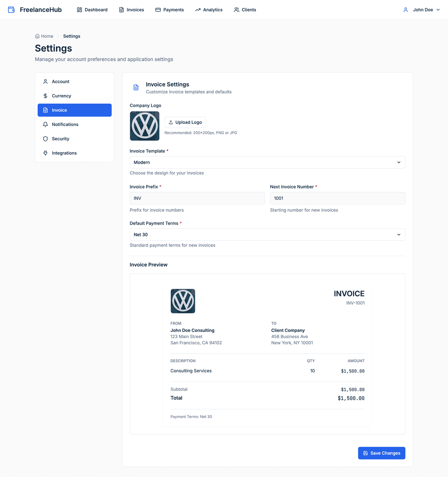
Task: Click the home icon in breadcrumb
Action: [x=37, y=36]
